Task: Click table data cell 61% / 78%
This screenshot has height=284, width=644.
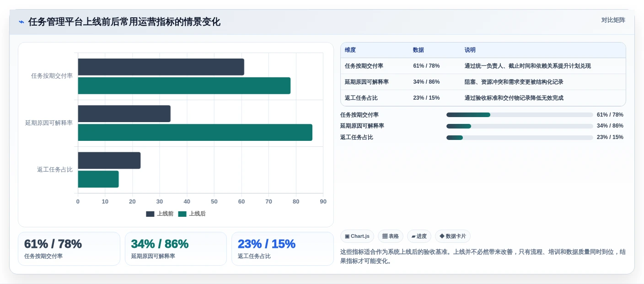Action: (426, 66)
